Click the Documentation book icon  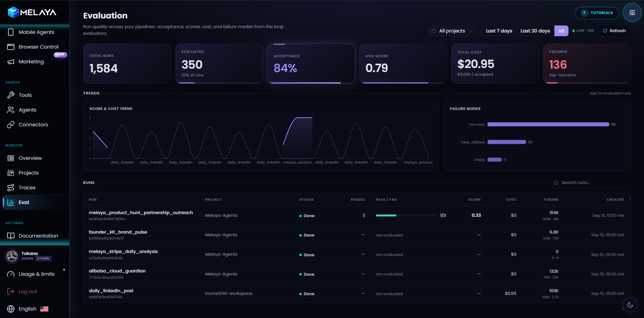tap(11, 236)
